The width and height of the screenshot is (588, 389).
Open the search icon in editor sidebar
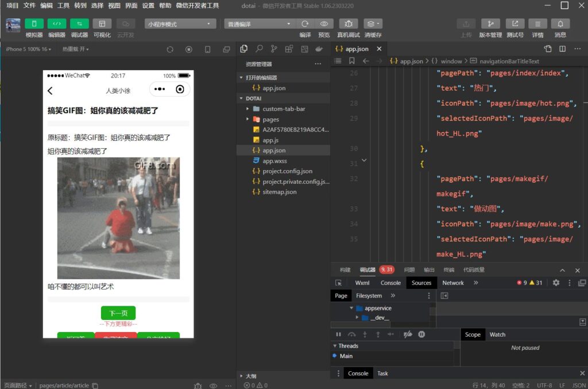259,49
